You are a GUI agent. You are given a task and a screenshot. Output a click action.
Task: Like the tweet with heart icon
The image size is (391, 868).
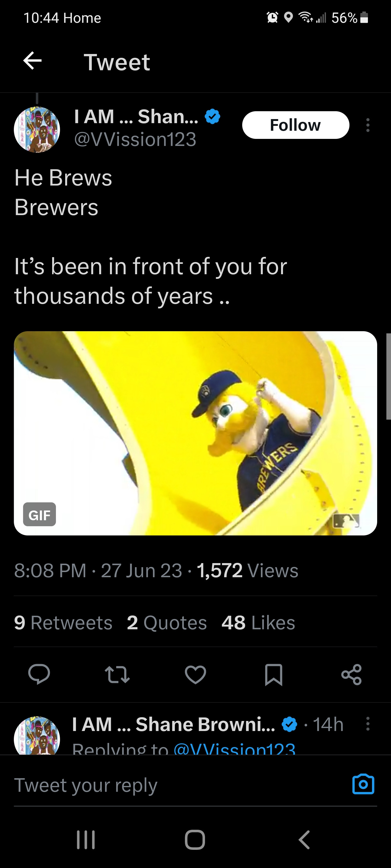click(x=195, y=674)
